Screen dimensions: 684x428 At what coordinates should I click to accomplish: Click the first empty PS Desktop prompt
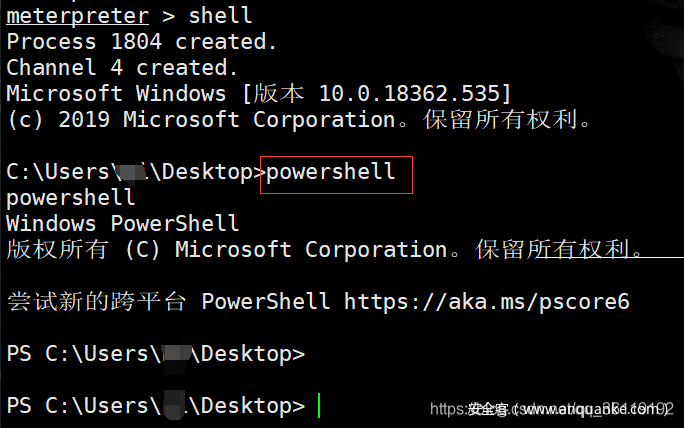pos(155,354)
